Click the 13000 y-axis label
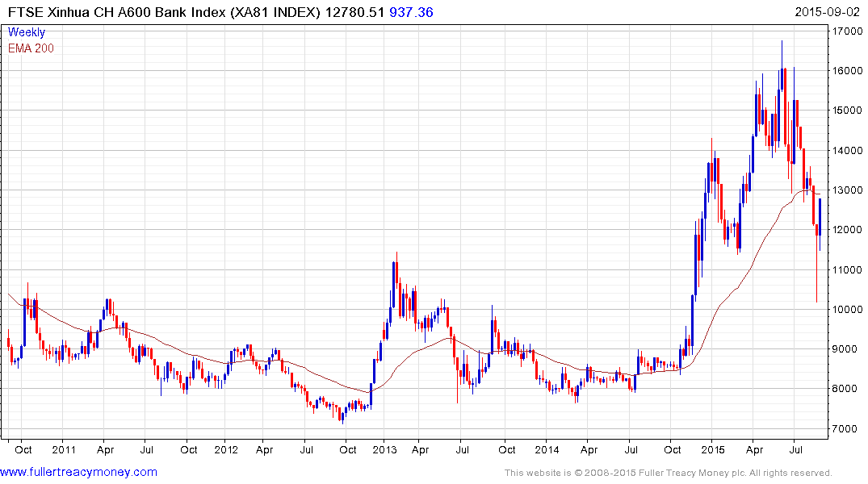 tap(848, 190)
